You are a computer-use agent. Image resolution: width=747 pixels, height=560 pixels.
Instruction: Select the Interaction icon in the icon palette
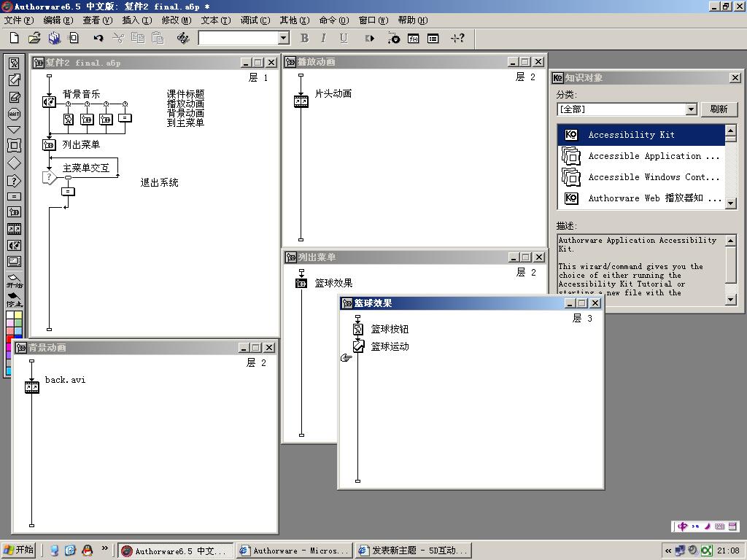click(15, 181)
